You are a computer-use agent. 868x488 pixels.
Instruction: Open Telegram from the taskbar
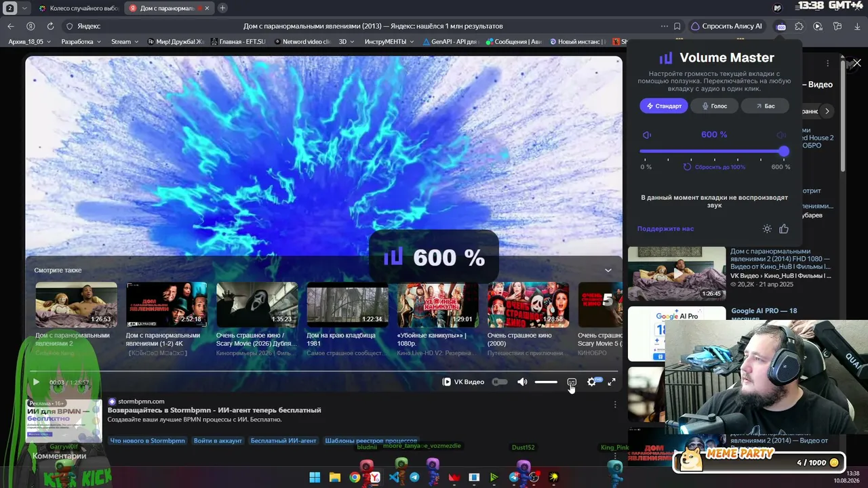[x=414, y=477]
